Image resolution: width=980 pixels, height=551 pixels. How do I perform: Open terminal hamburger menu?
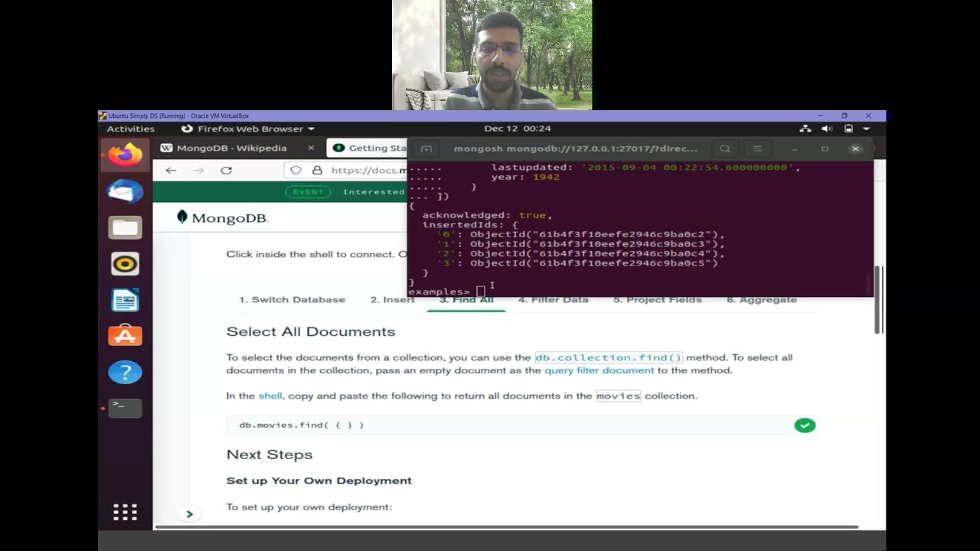click(x=757, y=148)
